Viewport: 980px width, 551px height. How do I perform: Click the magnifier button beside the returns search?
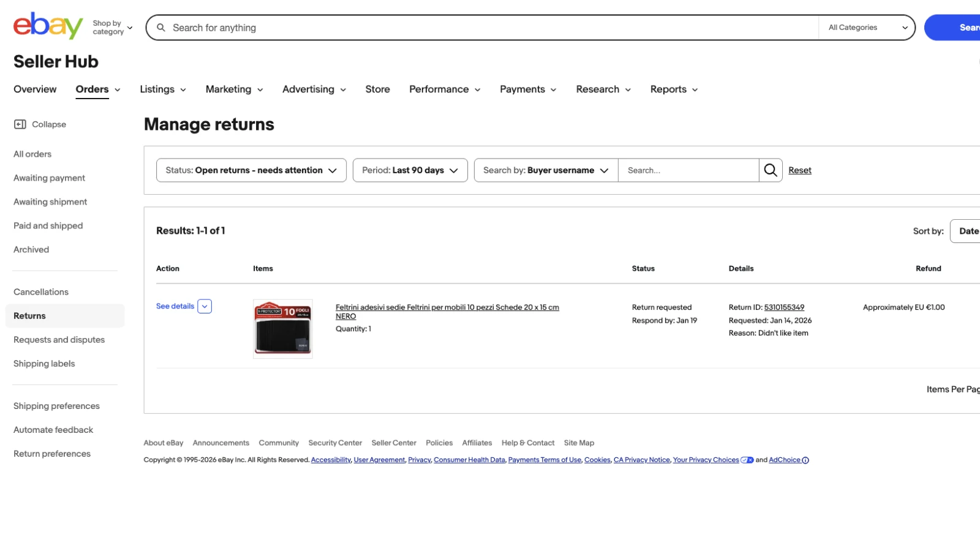(x=771, y=170)
